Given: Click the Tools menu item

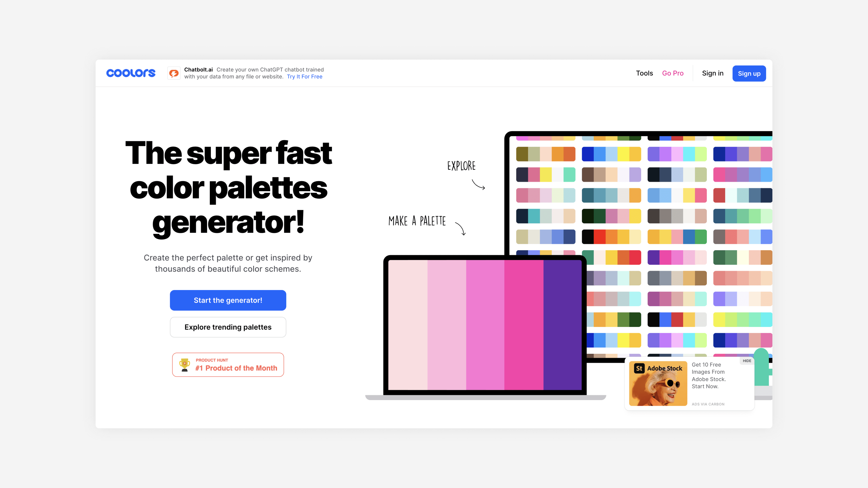Looking at the screenshot, I should pyautogui.click(x=644, y=73).
